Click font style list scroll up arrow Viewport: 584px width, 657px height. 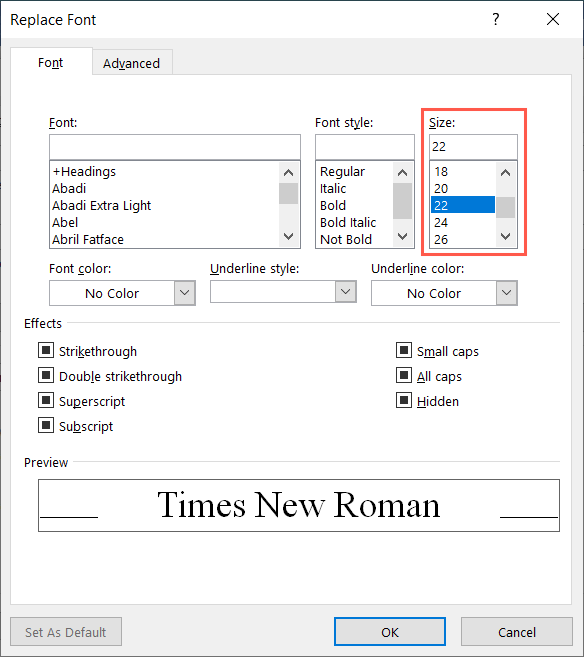[402, 172]
